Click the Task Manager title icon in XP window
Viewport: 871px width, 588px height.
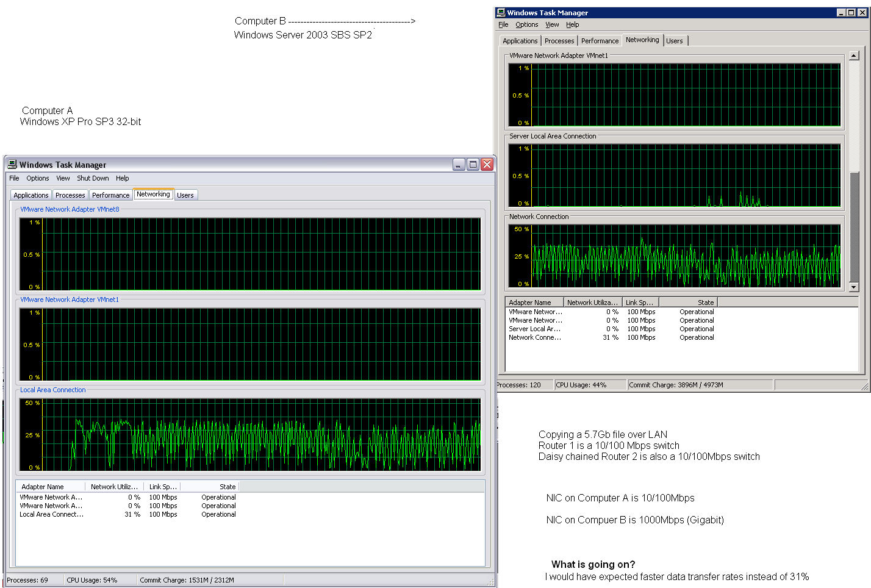pos(12,165)
